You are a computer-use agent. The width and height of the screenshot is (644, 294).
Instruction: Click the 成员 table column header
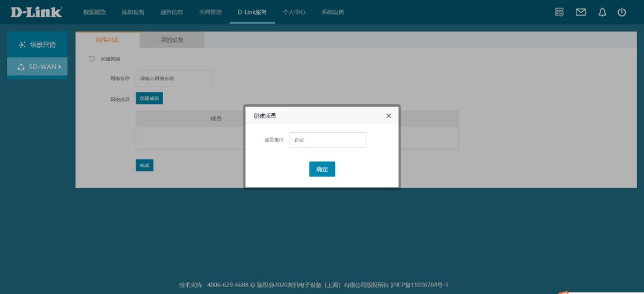216,119
